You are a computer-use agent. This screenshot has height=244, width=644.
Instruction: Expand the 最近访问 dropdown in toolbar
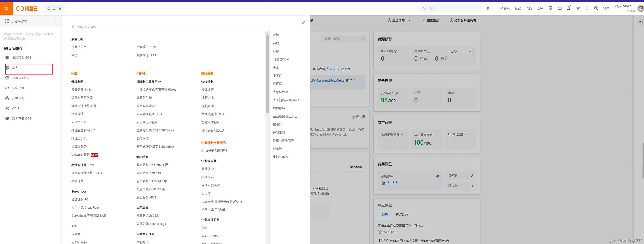[x=399, y=20]
